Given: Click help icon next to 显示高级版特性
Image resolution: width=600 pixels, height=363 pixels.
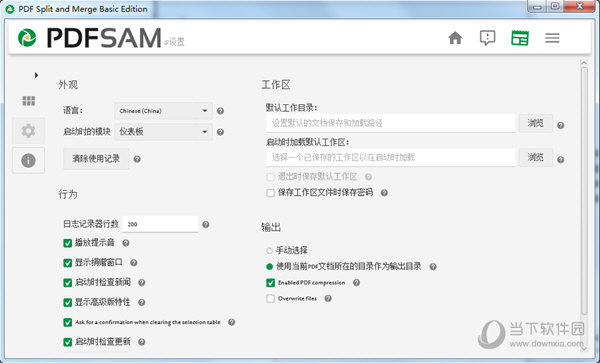Looking at the screenshot, I should click(142, 303).
